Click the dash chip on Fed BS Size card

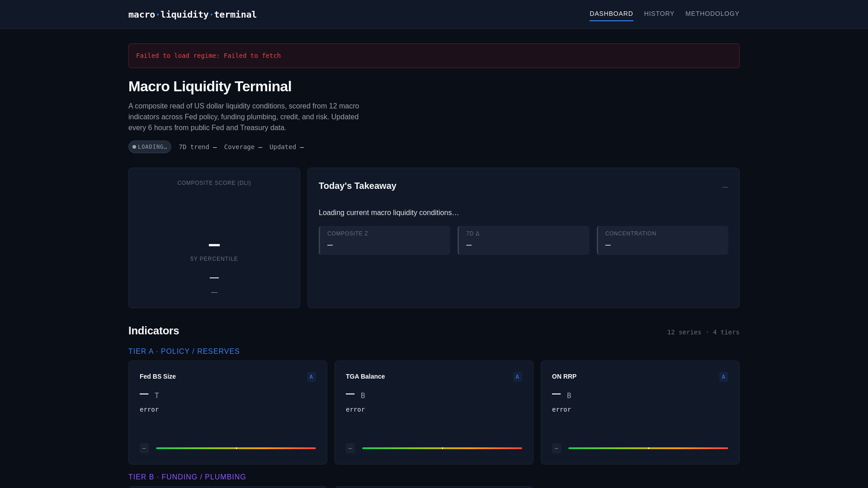[144, 448]
